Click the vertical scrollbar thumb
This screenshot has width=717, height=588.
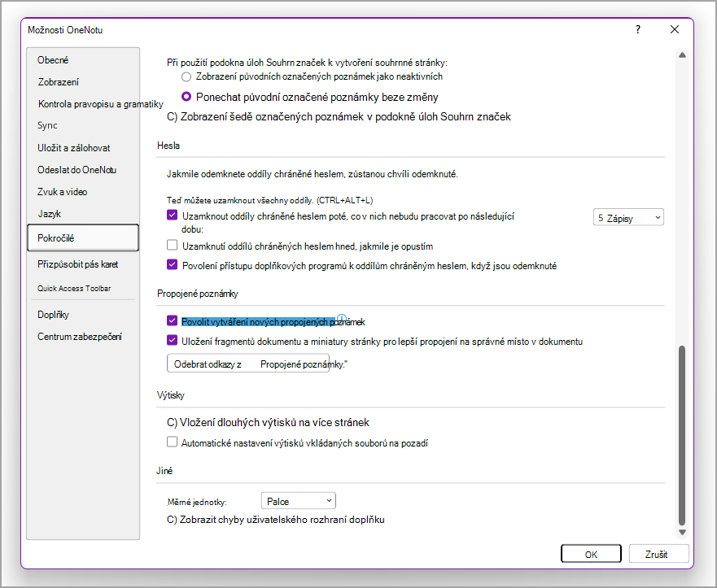pyautogui.click(x=682, y=435)
